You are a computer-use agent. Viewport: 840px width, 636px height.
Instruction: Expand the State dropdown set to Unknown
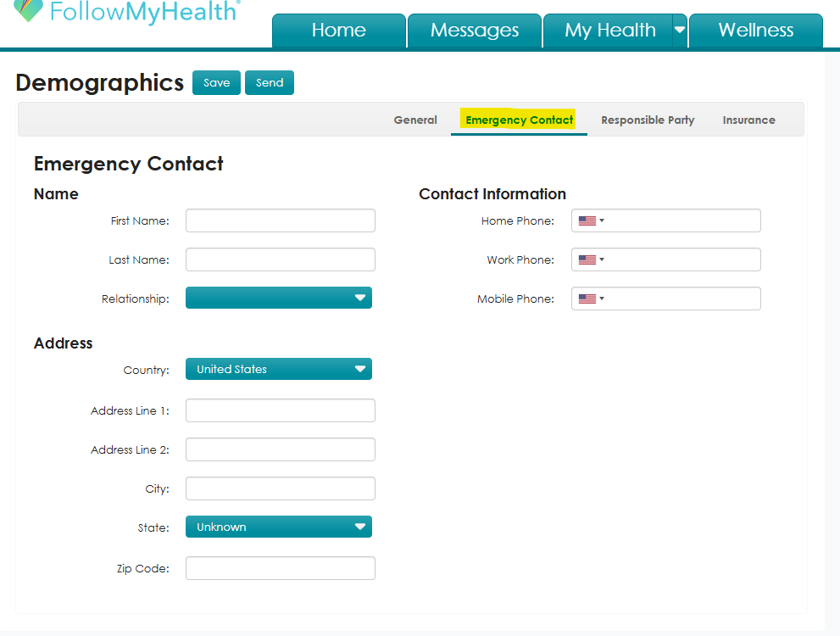click(x=278, y=527)
